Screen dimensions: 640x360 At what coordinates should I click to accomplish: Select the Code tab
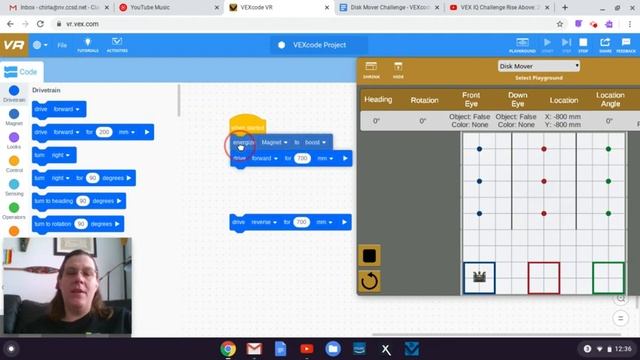pyautogui.click(x=21, y=72)
